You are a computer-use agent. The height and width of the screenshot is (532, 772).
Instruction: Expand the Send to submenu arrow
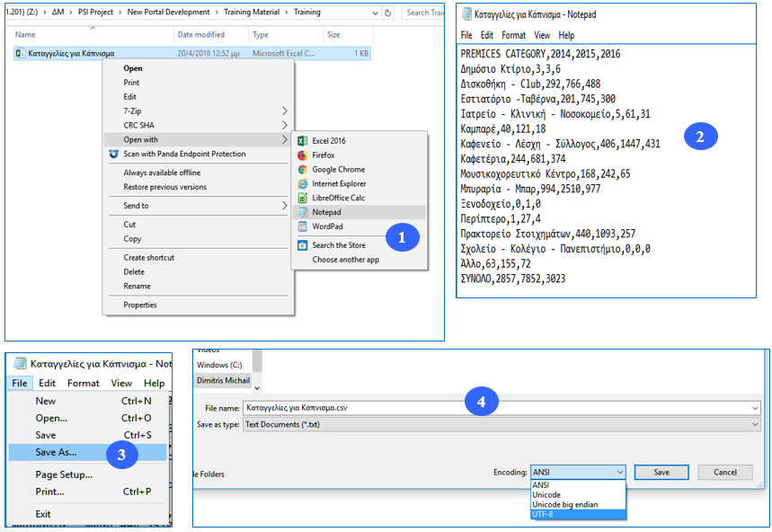284,206
